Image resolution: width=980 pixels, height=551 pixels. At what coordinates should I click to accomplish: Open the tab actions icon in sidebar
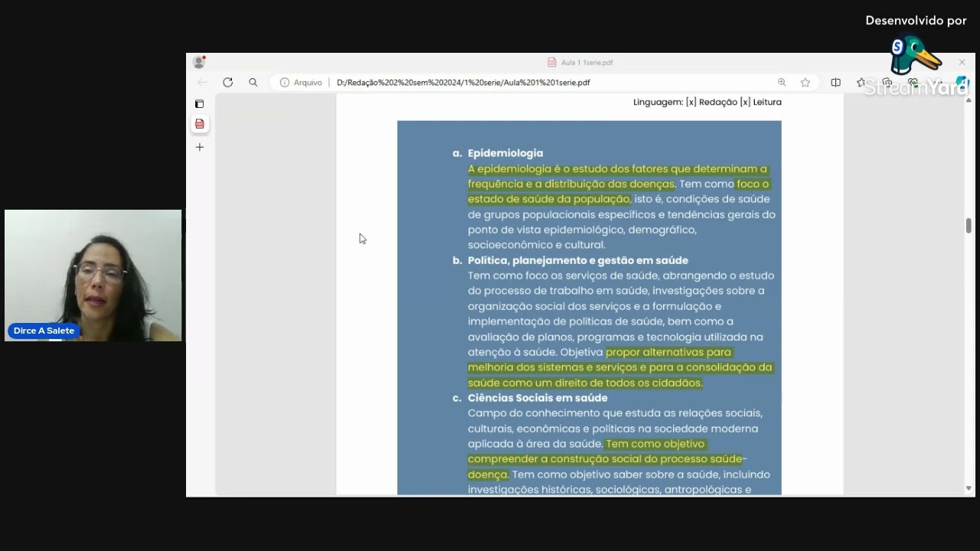tap(199, 103)
